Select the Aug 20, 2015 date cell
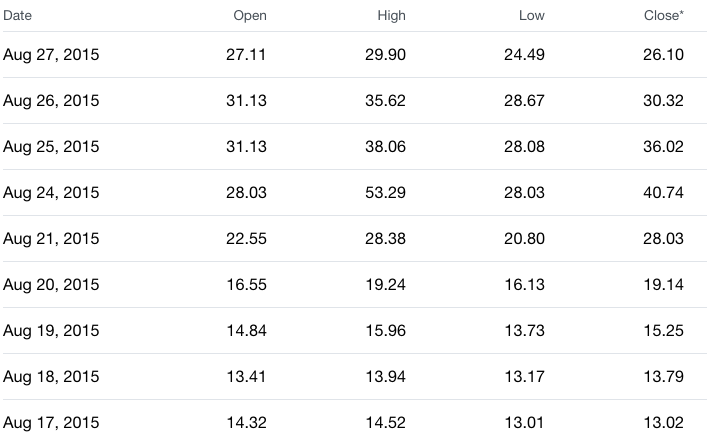Viewport: 707px width, 441px height. (51, 285)
